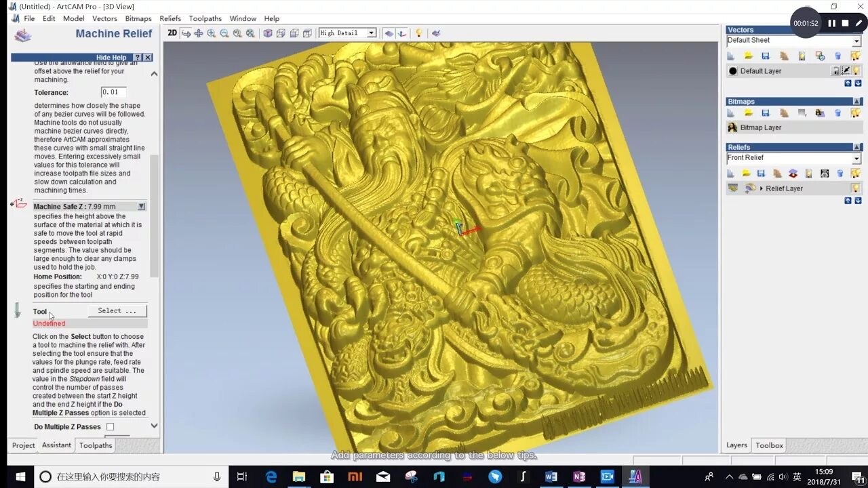Click the zoom out magnifier icon
This screenshot has height=488, width=868.
pos(224,33)
